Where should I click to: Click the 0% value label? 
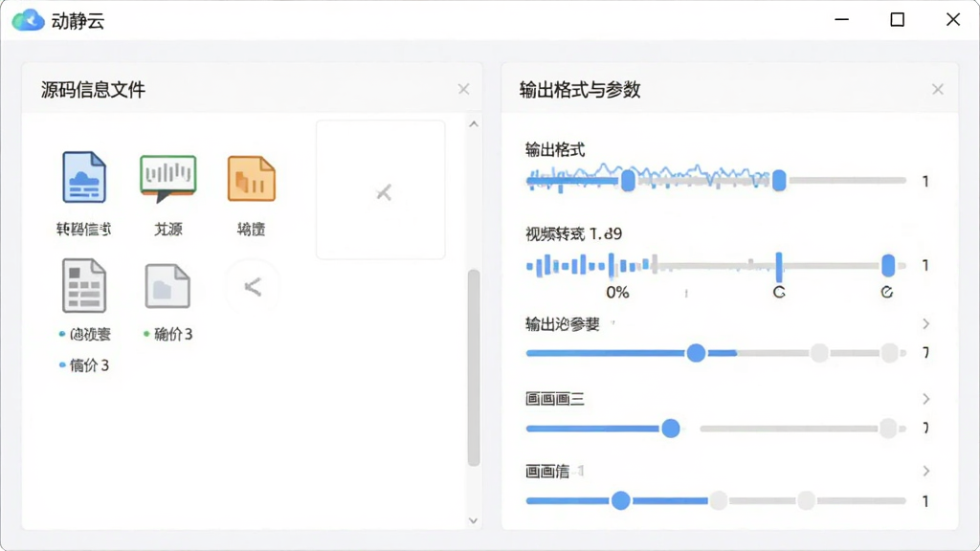(x=617, y=293)
